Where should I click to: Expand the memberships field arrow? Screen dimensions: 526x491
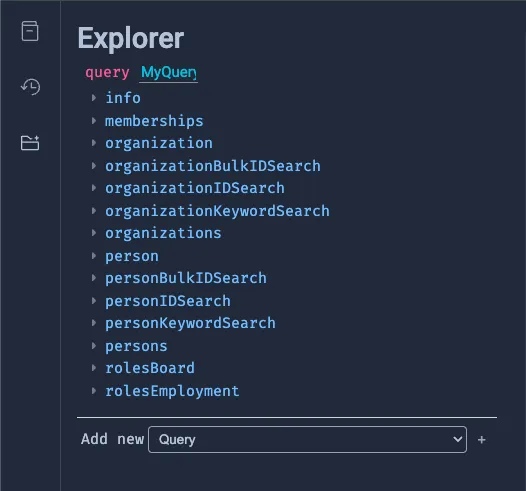(94, 121)
